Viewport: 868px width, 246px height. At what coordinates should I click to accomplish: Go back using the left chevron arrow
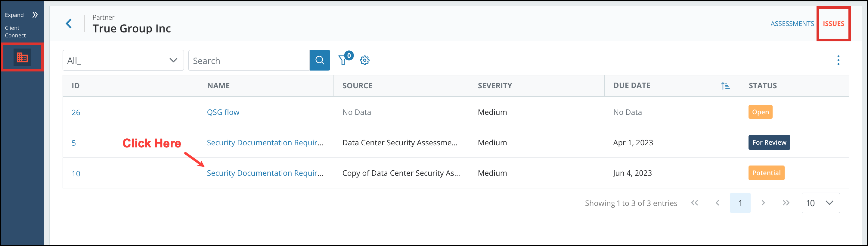(x=69, y=24)
